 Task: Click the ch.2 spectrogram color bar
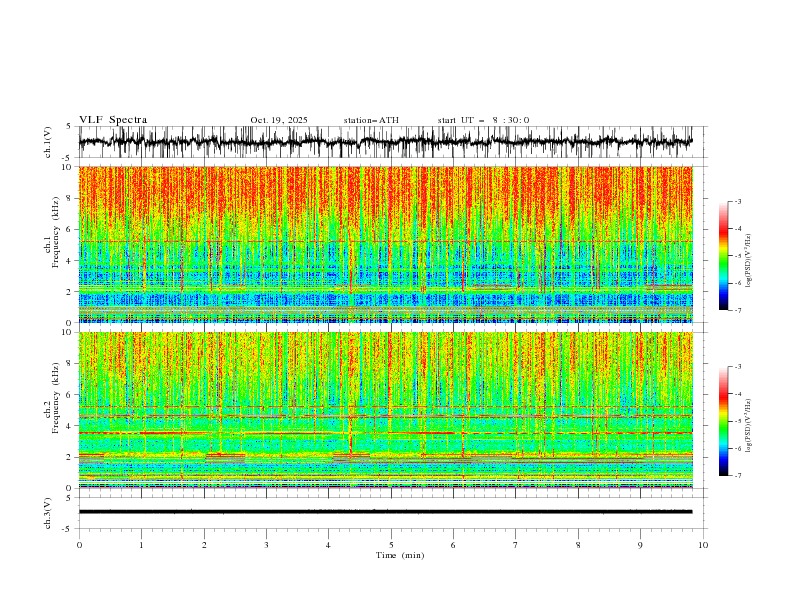724,421
